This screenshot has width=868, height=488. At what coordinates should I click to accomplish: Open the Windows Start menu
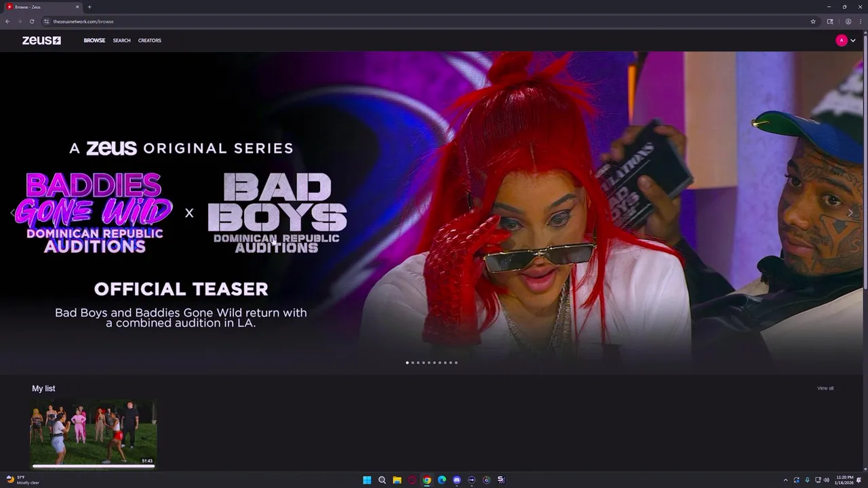click(x=367, y=480)
